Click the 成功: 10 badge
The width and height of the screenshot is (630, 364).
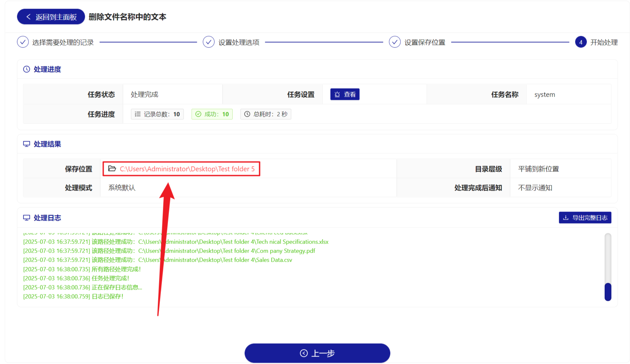click(212, 114)
